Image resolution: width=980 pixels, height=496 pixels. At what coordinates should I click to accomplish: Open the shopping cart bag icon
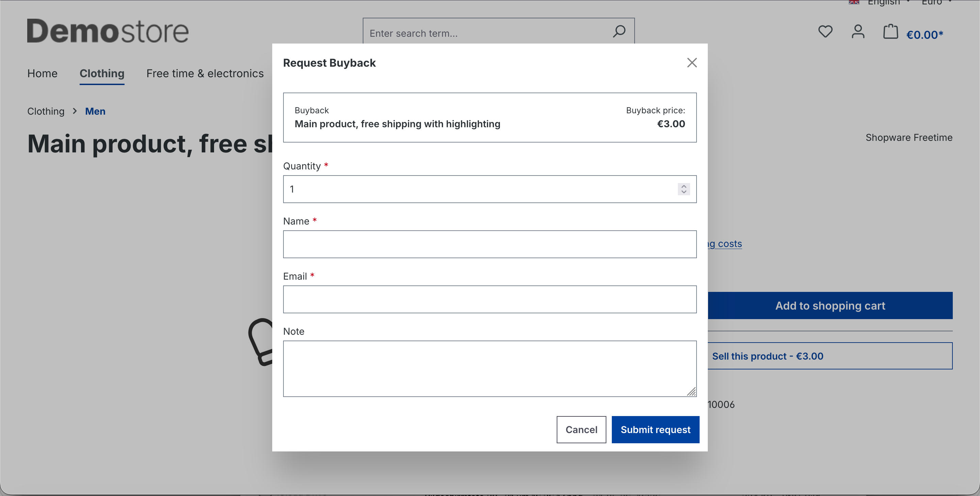coord(890,32)
